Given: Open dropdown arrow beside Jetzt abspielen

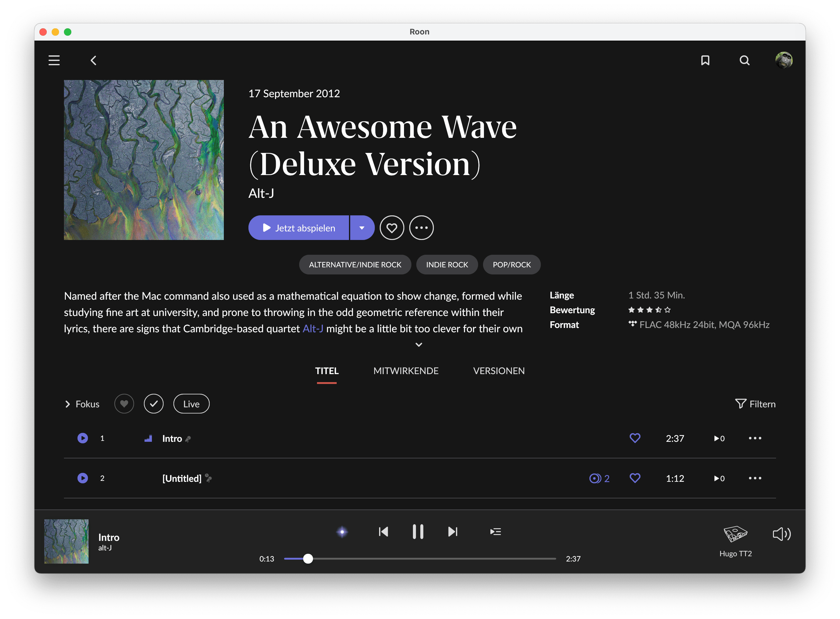Looking at the screenshot, I should point(362,228).
